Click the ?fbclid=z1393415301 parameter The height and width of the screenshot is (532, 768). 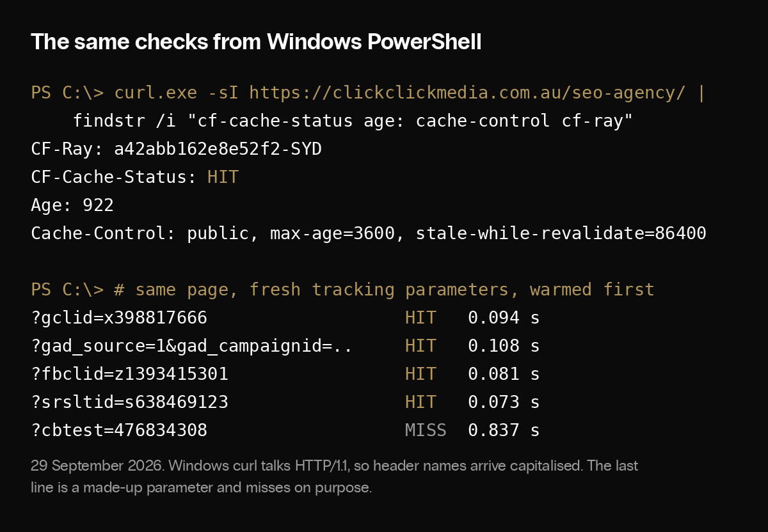pos(129,374)
